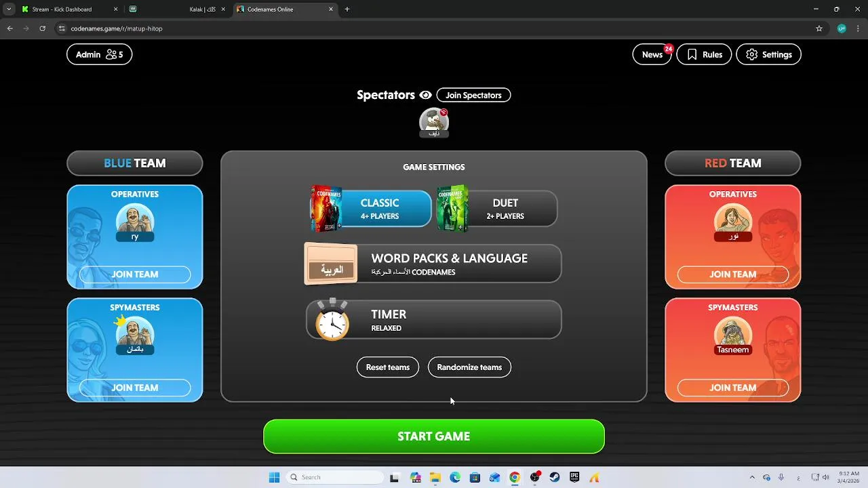Click the Duet Codenames box art
Viewport: 868px width, 488px height.
[x=452, y=209]
